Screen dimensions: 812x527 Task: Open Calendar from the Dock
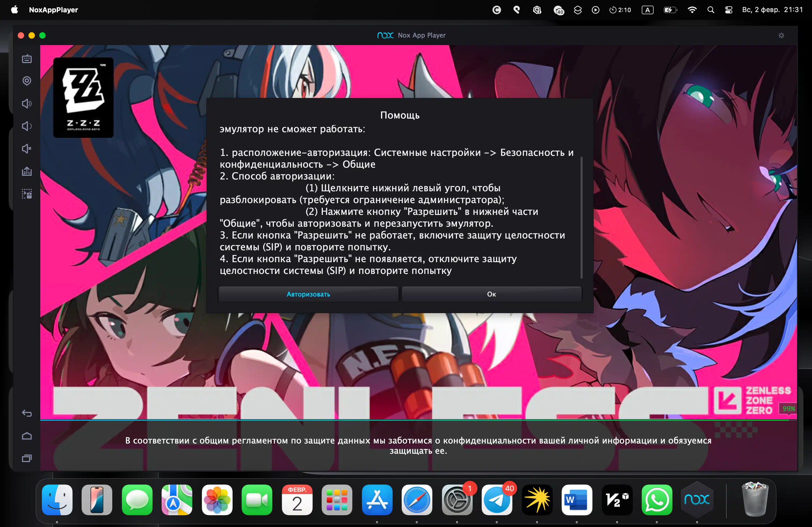297,499
